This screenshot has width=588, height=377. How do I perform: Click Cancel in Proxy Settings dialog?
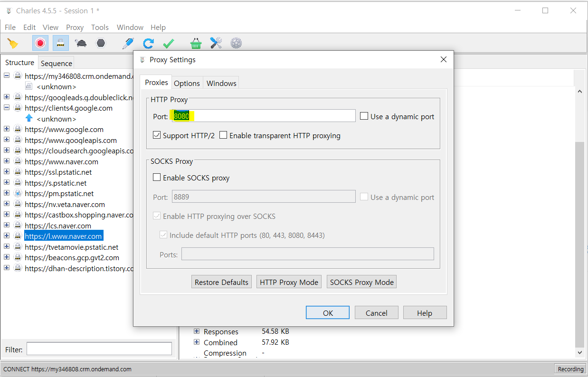click(x=377, y=313)
